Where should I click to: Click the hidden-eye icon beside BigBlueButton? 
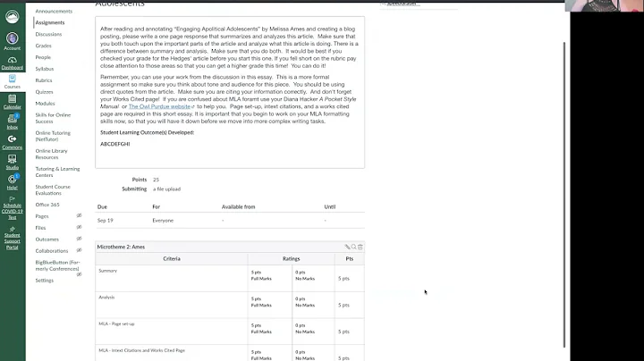click(x=80, y=274)
